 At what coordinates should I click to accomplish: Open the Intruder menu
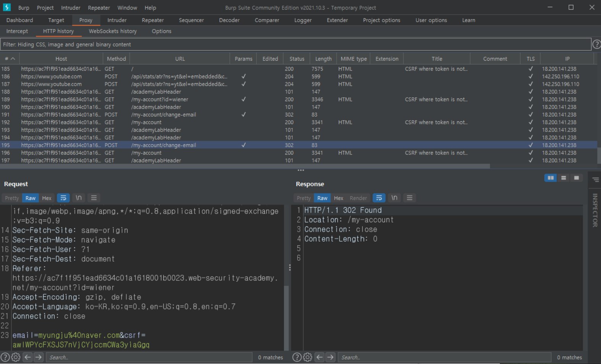71,8
